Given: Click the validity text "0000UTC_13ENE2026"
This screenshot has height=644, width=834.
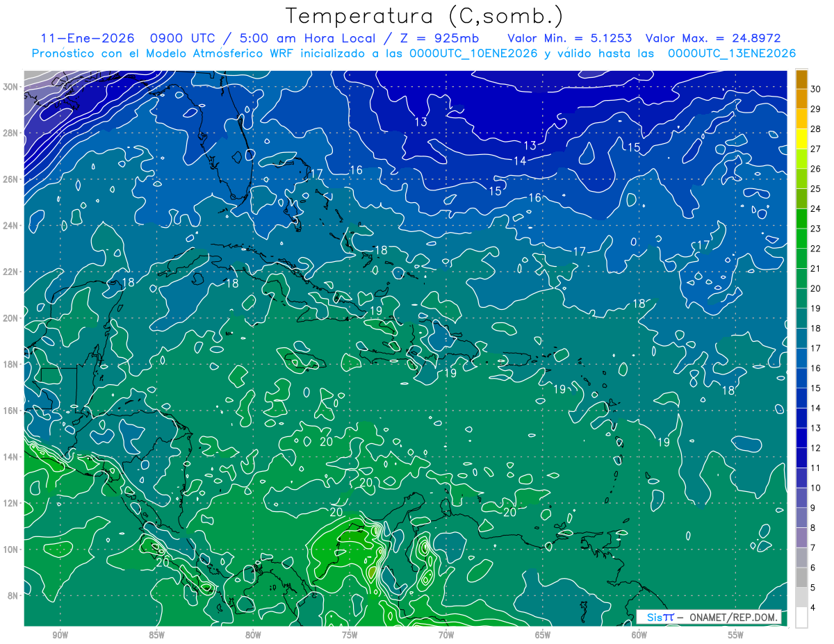Looking at the screenshot, I should point(732,53).
